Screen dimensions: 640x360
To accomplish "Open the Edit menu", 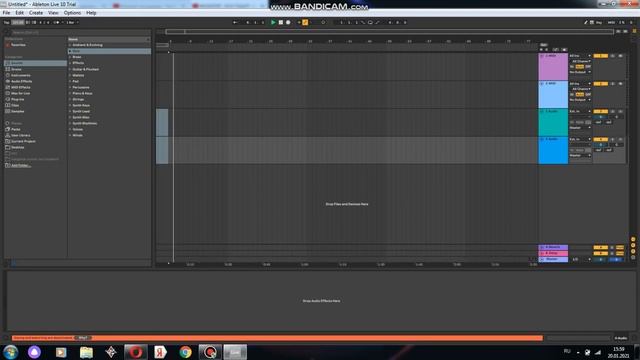I will (19, 13).
